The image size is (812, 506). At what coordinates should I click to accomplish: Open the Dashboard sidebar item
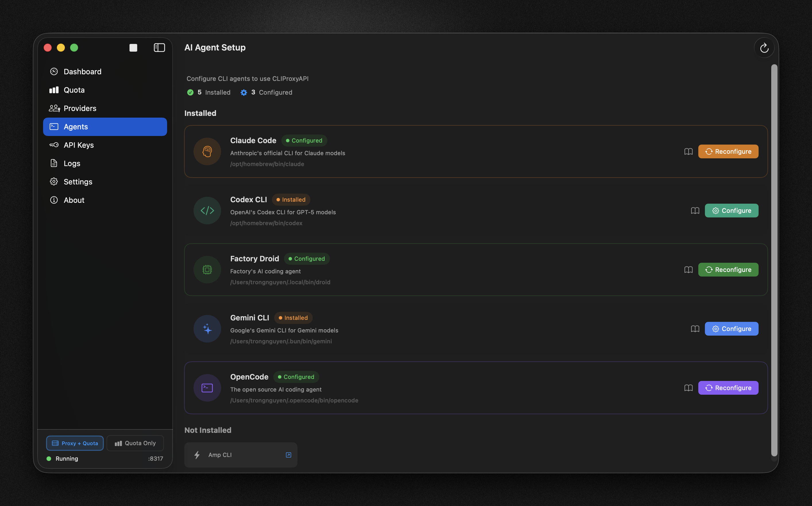82,72
